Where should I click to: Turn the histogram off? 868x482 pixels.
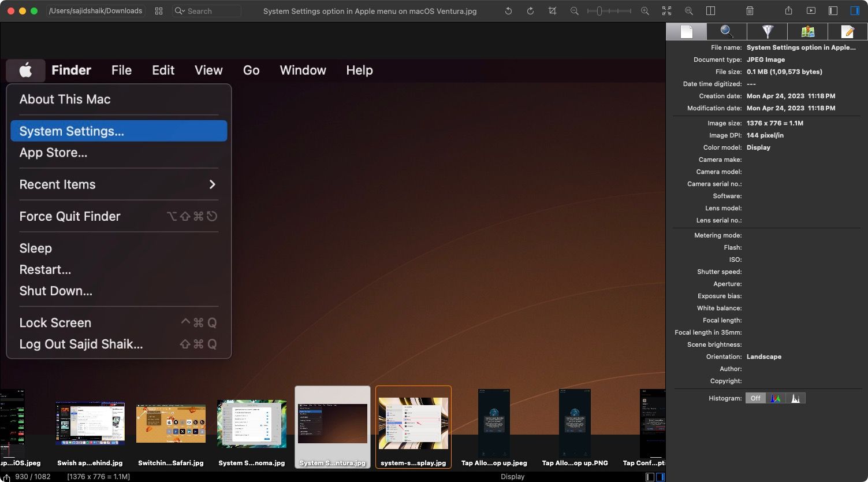click(755, 398)
